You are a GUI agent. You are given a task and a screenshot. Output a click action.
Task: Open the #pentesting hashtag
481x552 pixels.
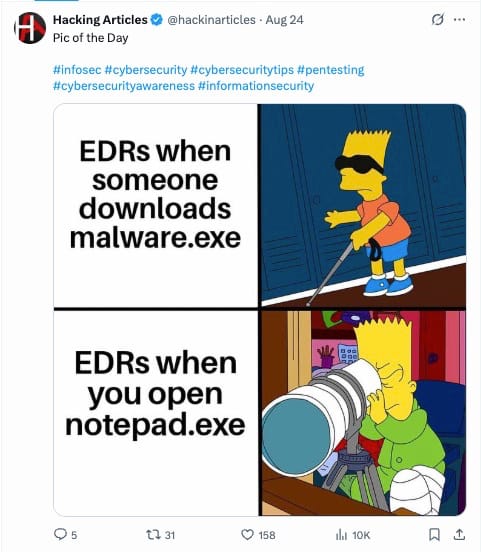point(331,70)
